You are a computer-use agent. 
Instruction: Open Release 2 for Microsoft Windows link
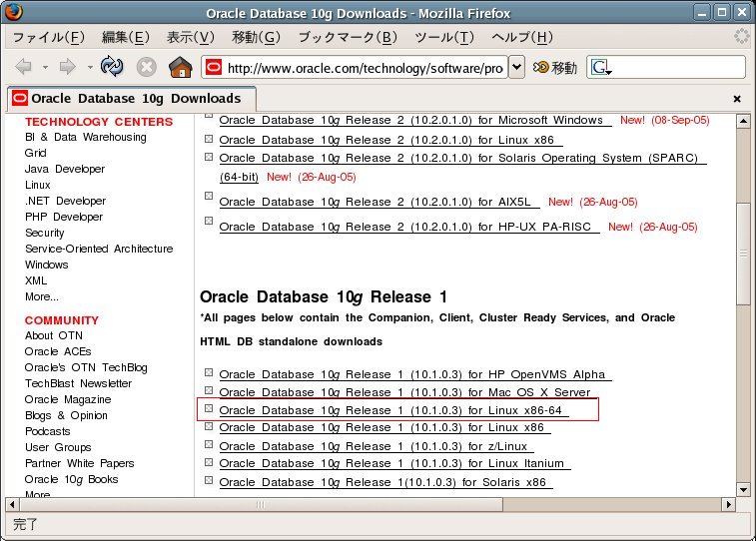pyautogui.click(x=414, y=121)
